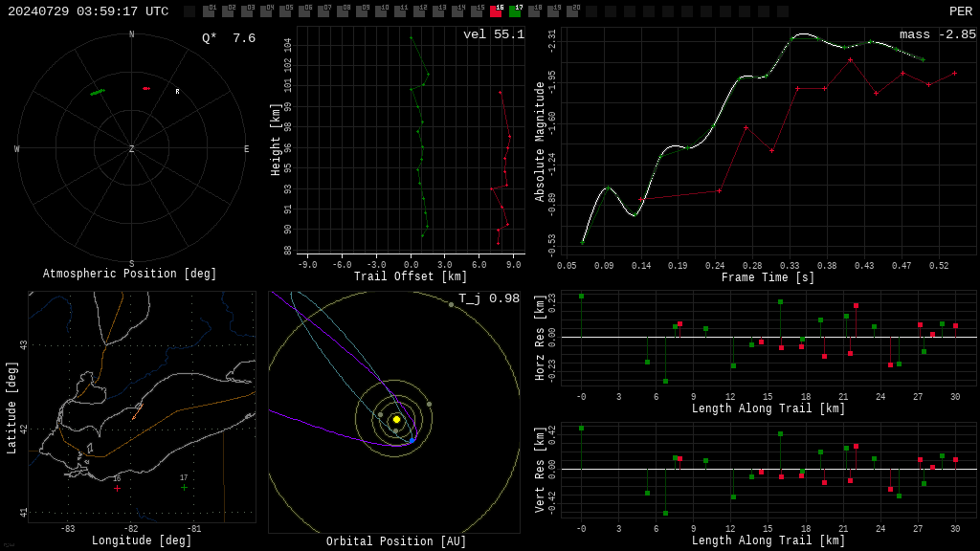Click the Vert Res [km] axis label
Image resolution: width=980 pixels, height=551 pixels.
(x=540, y=470)
